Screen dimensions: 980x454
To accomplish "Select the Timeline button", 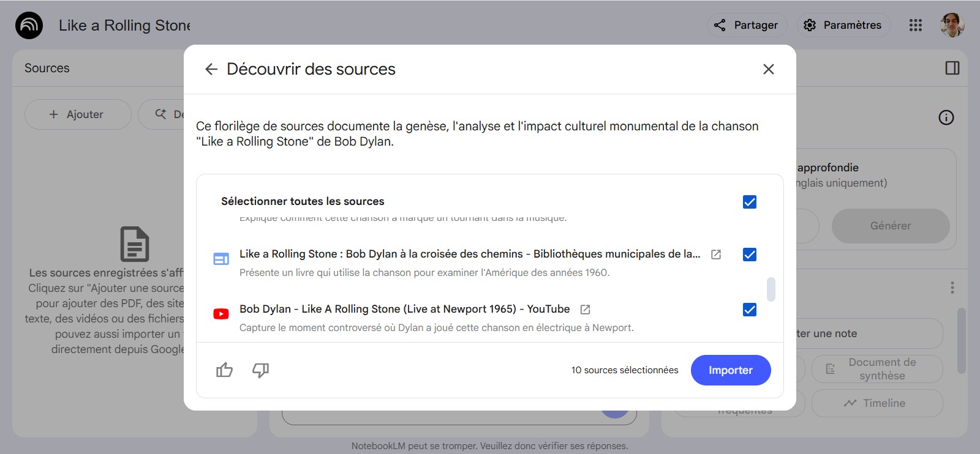I will (877, 403).
